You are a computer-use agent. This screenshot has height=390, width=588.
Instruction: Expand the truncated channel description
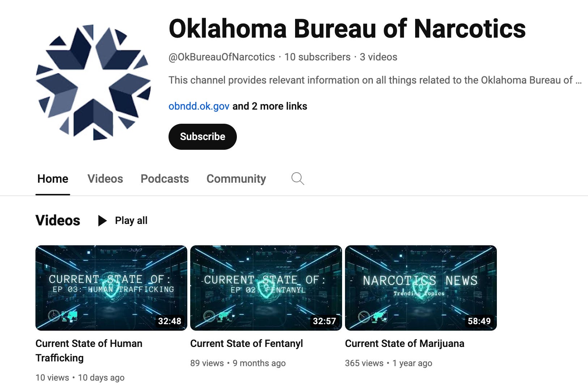(375, 80)
